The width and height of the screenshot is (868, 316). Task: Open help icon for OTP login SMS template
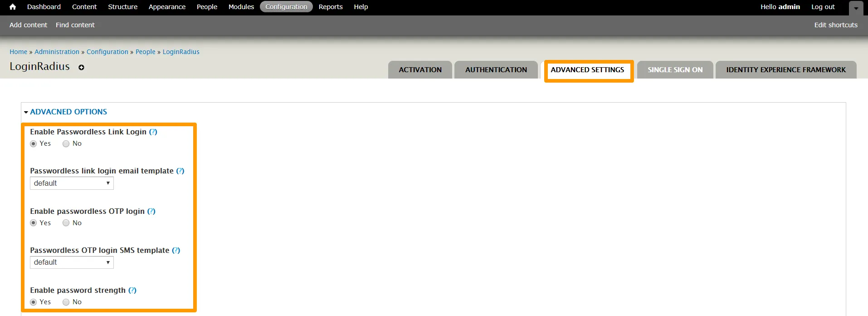point(176,250)
